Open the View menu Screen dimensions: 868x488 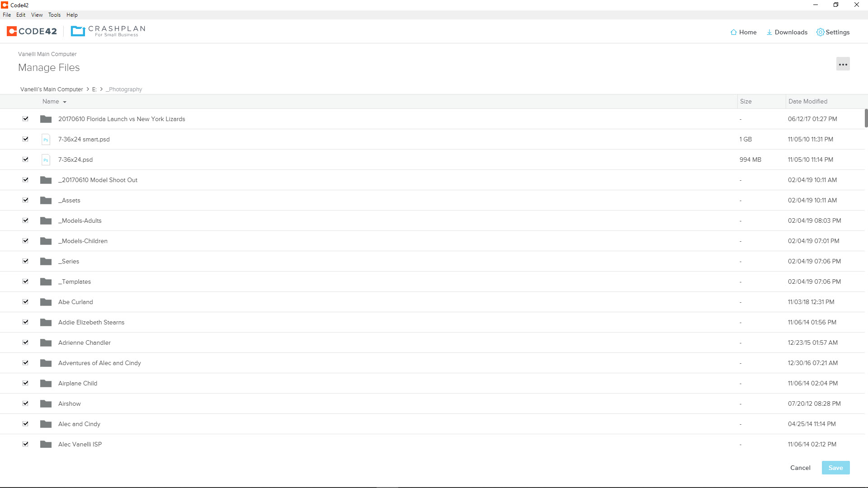click(x=37, y=15)
